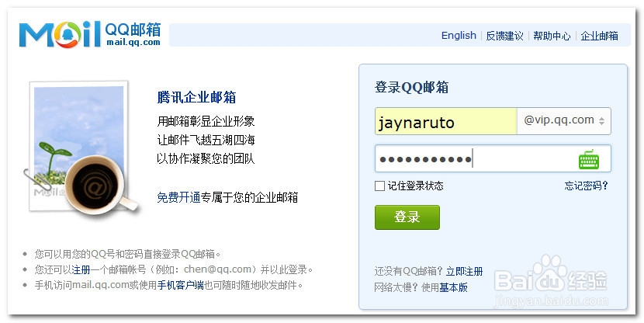
Task: Open the 基本版 basic version link
Action: pos(453,287)
